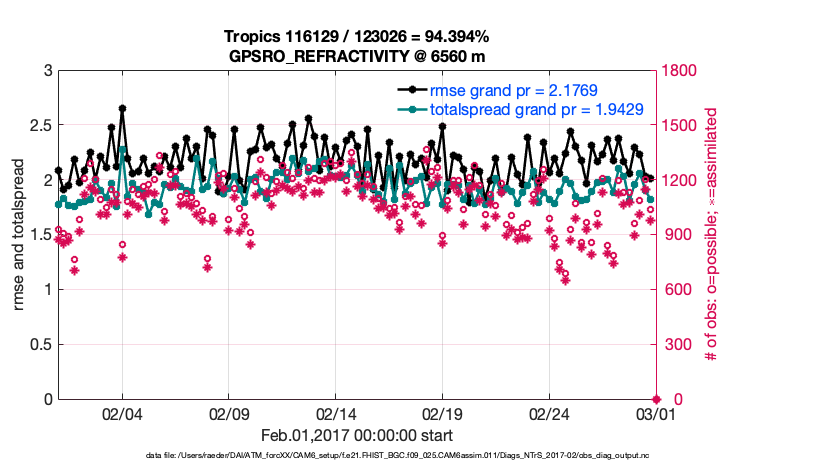This screenshot has width=830, height=470.
Task: Click the red marker at the bottom-right axis corner
Action: tap(656, 399)
